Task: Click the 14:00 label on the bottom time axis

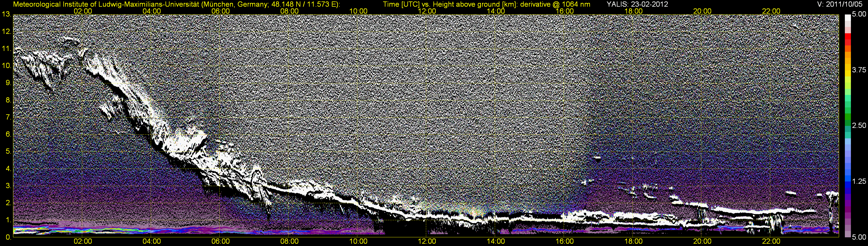Action: [496, 241]
